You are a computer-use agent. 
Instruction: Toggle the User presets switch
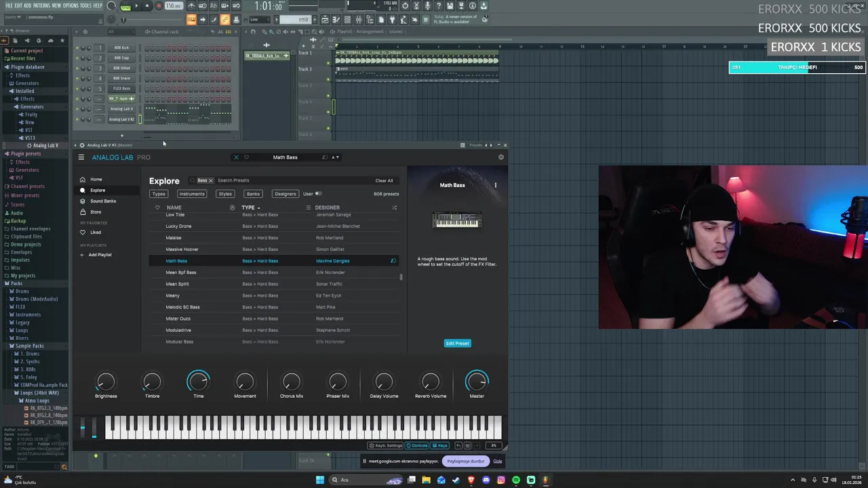coord(319,194)
